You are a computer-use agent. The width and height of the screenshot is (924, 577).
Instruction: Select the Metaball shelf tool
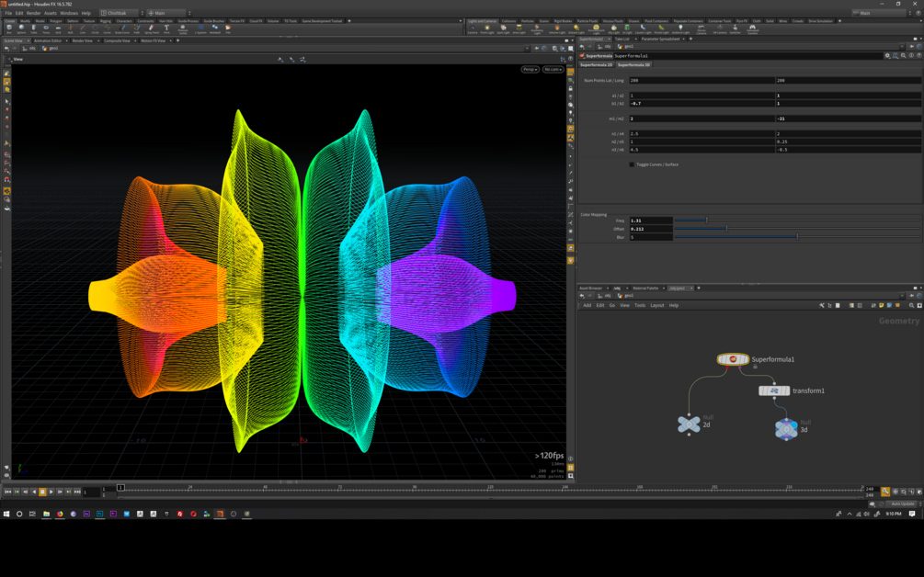click(x=215, y=28)
